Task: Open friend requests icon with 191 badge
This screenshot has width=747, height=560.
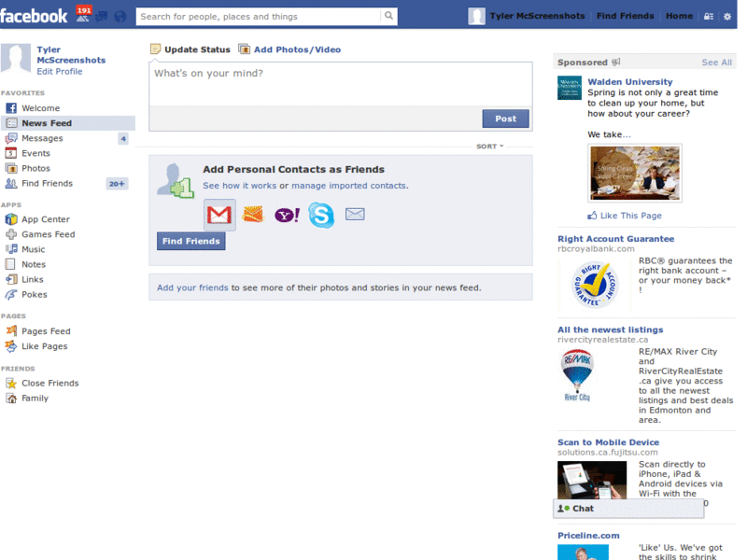Action: coord(83,14)
